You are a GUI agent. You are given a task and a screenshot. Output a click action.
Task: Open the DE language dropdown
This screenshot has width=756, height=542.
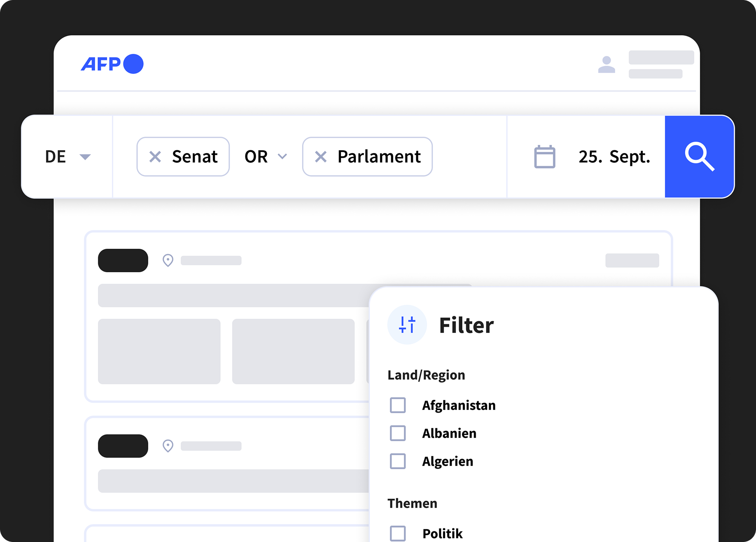coord(68,157)
